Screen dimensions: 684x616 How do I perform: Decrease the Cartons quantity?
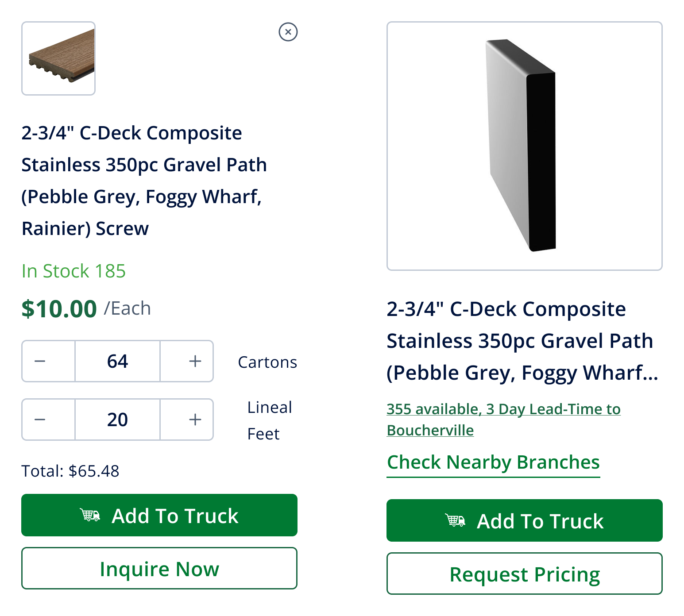[x=40, y=361]
